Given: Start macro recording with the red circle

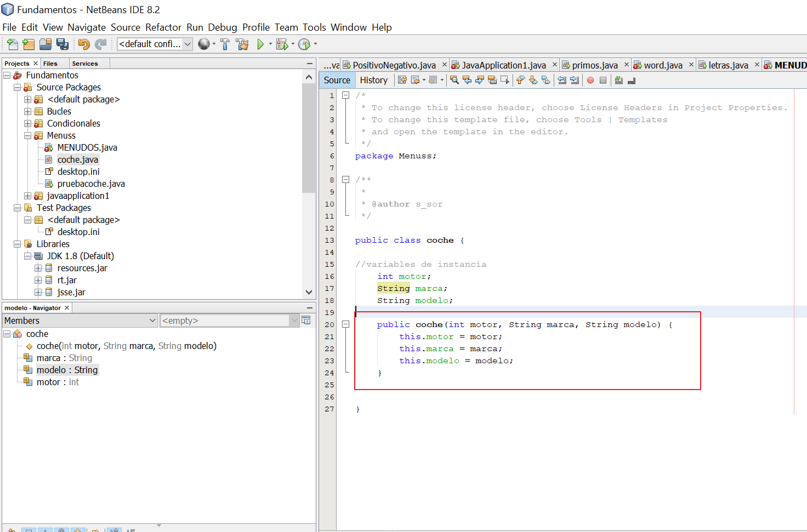Looking at the screenshot, I should click(x=590, y=80).
